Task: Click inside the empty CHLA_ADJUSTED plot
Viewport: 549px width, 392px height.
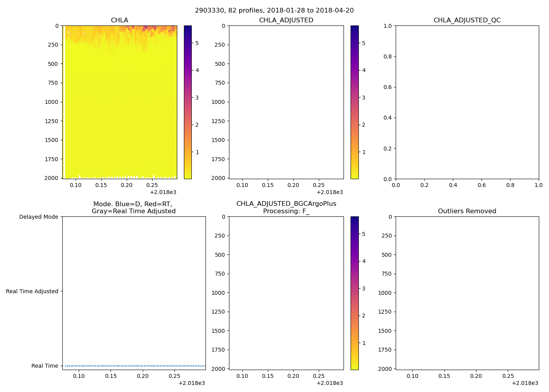Action: click(x=286, y=102)
